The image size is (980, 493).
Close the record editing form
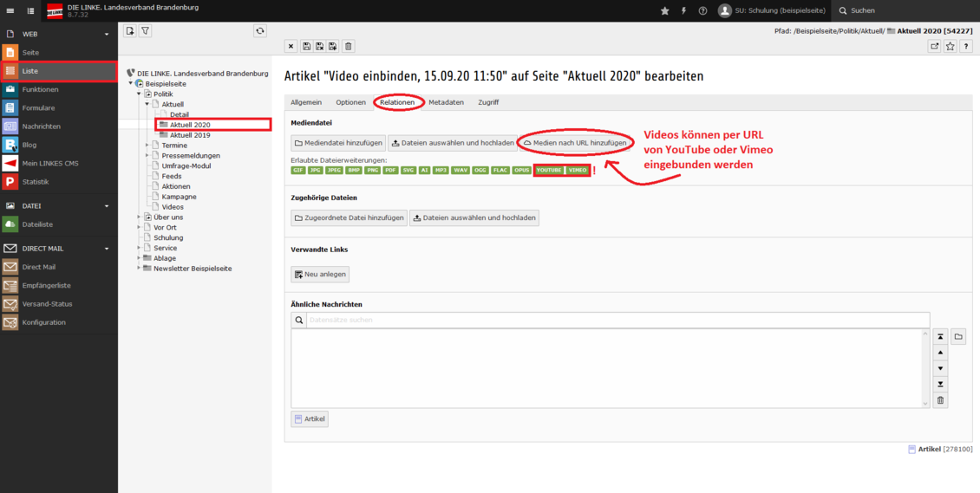click(x=291, y=46)
